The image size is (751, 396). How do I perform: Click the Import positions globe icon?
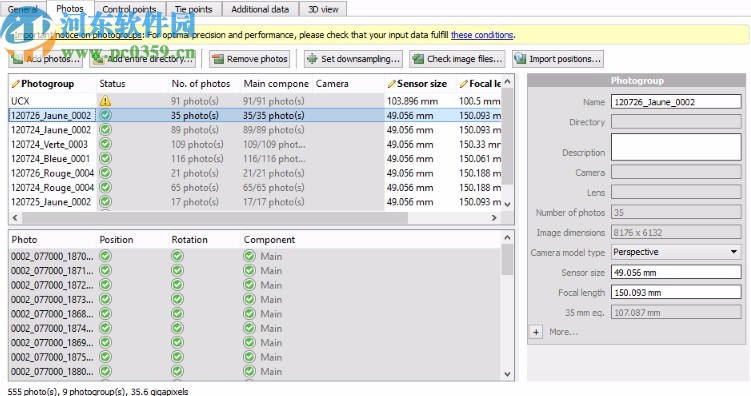coord(520,59)
